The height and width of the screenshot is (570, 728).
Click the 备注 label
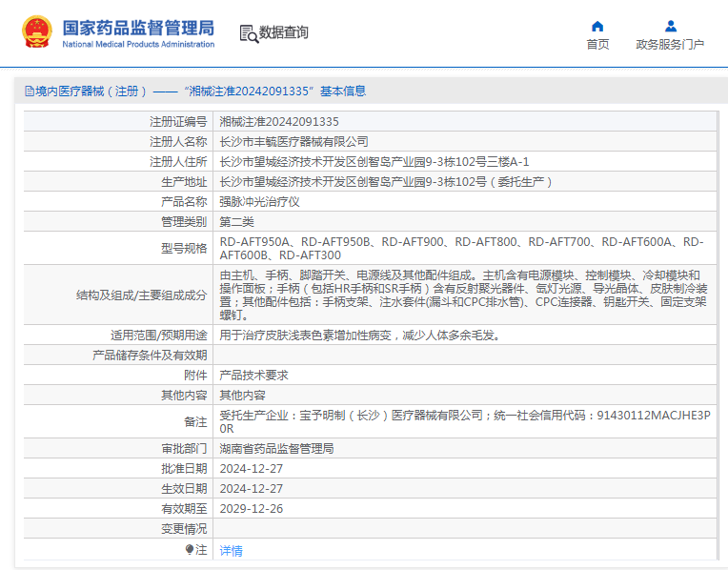[195, 422]
